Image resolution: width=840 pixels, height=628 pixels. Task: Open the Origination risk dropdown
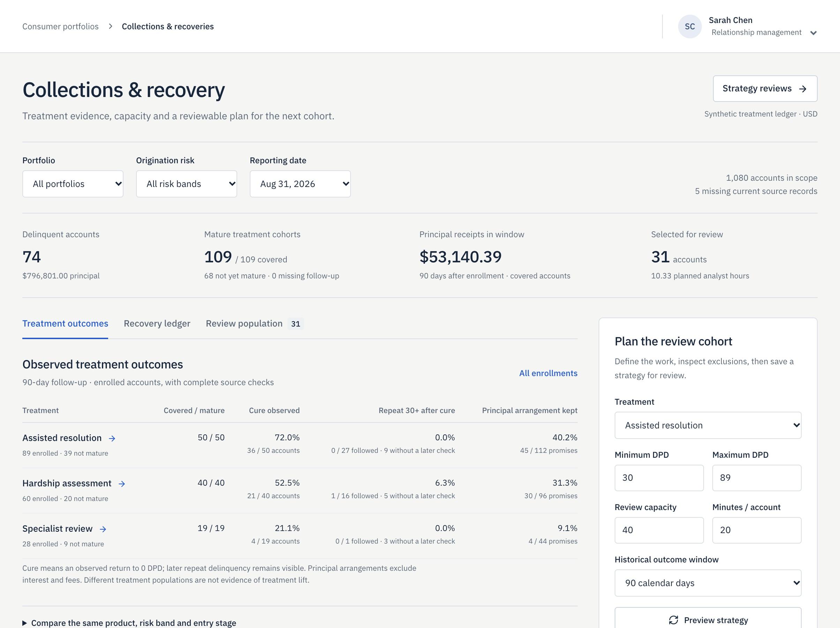point(187,184)
